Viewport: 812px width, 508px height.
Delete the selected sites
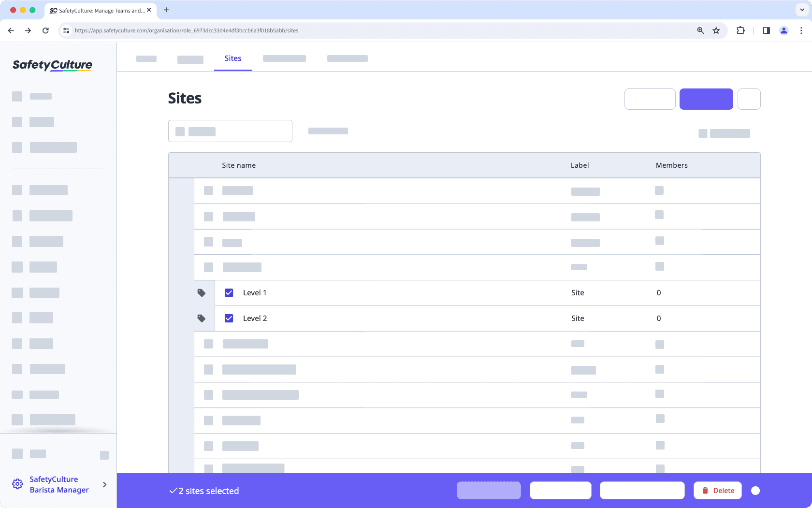pyautogui.click(x=717, y=490)
